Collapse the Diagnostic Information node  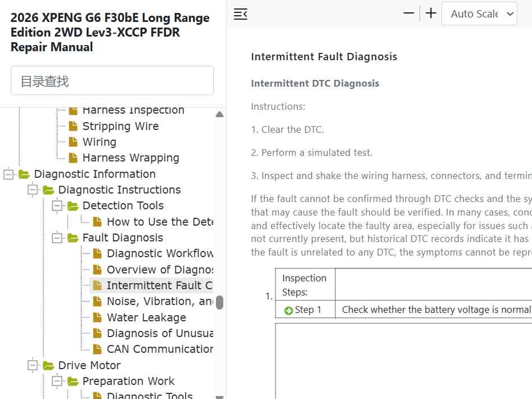click(x=8, y=174)
